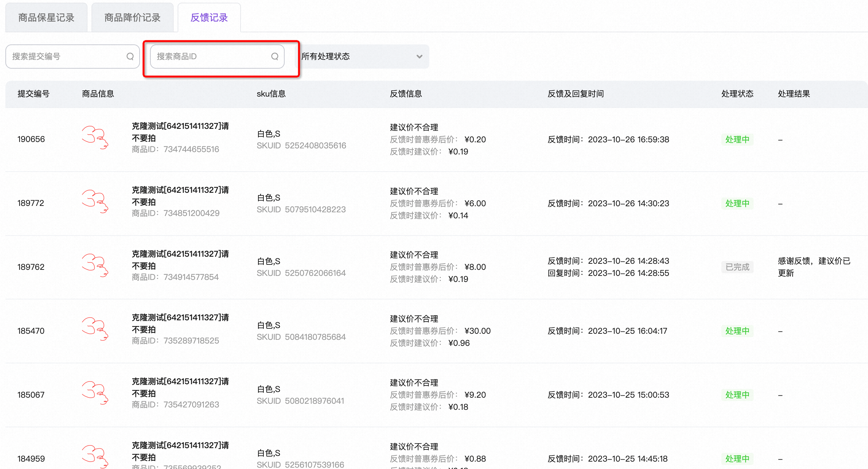This screenshot has height=469, width=868.
Task: Click the 商品信息 column header
Action: pos(98,94)
